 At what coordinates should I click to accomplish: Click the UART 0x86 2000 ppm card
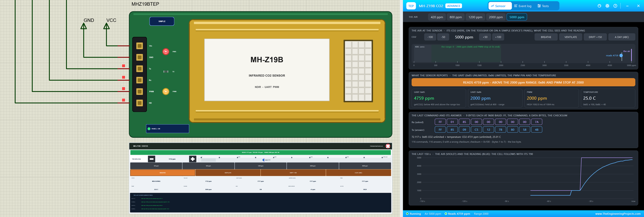pos(495,98)
